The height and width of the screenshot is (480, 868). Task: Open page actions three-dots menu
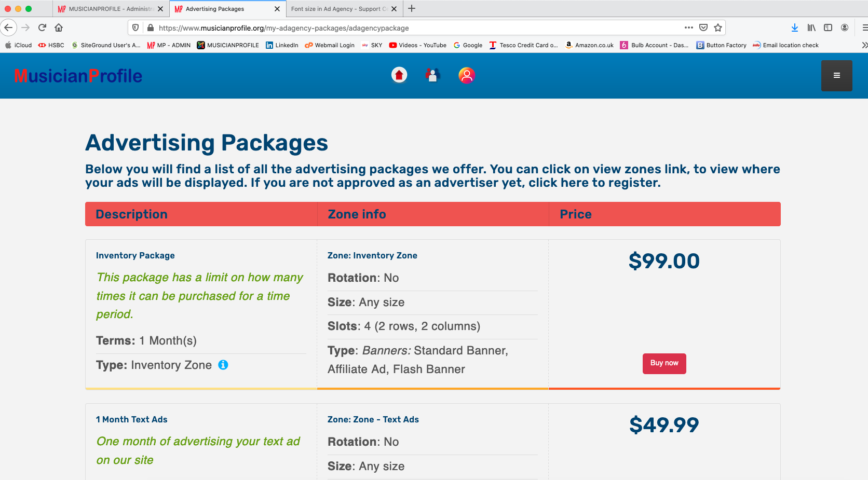pyautogui.click(x=689, y=28)
